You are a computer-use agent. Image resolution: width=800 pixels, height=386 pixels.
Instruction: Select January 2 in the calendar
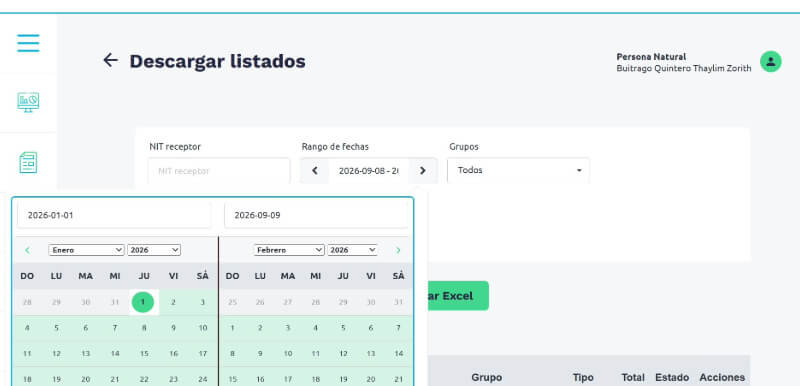pyautogui.click(x=173, y=302)
